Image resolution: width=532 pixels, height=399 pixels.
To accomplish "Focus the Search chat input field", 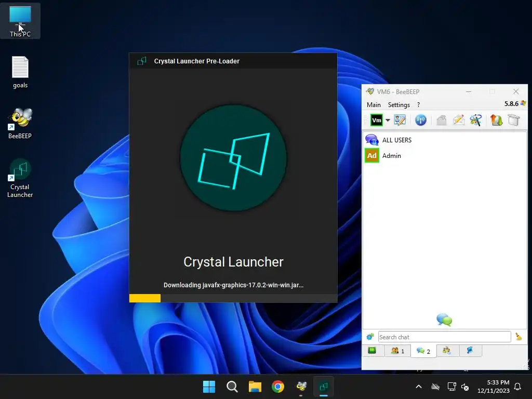I will click(x=445, y=337).
